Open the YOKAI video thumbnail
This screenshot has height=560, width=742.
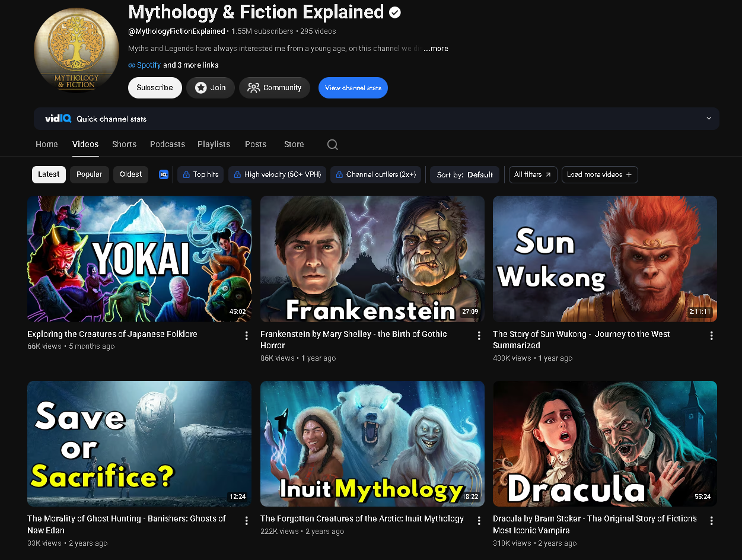[x=139, y=259]
